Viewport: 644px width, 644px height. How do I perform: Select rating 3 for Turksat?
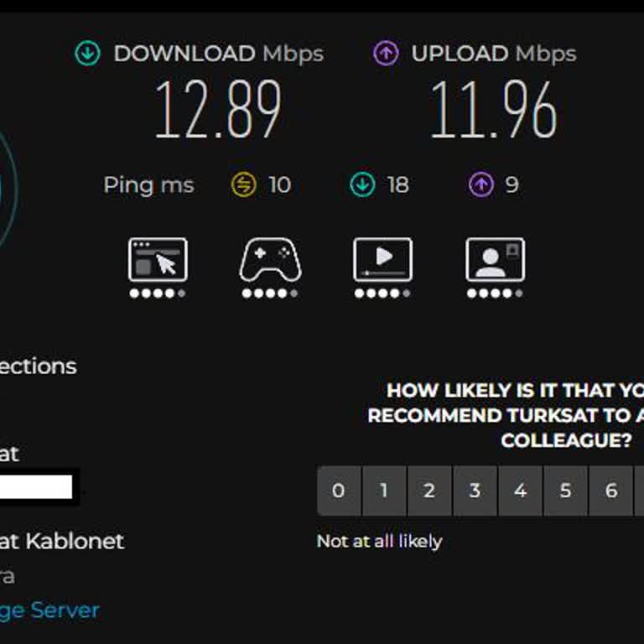(475, 491)
